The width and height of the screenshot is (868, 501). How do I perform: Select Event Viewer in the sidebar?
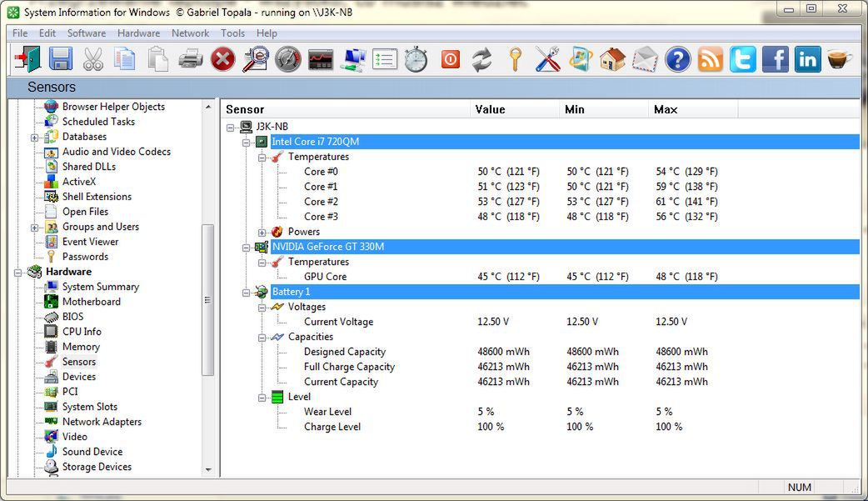(90, 242)
